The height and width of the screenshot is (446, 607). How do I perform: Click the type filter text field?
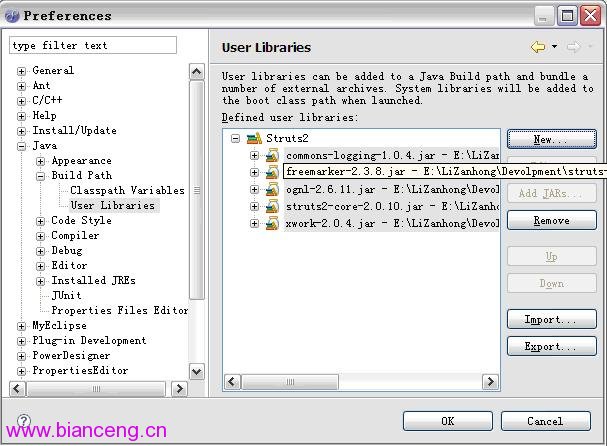tap(93, 45)
